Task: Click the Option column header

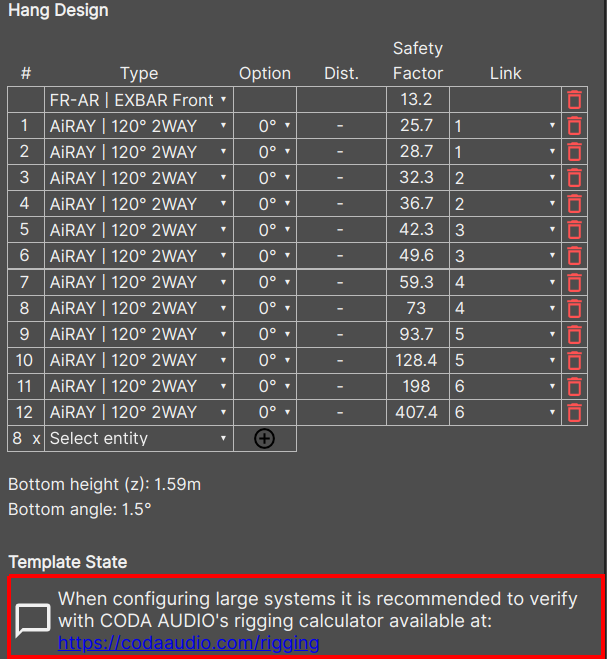Action: pyautogui.click(x=265, y=74)
